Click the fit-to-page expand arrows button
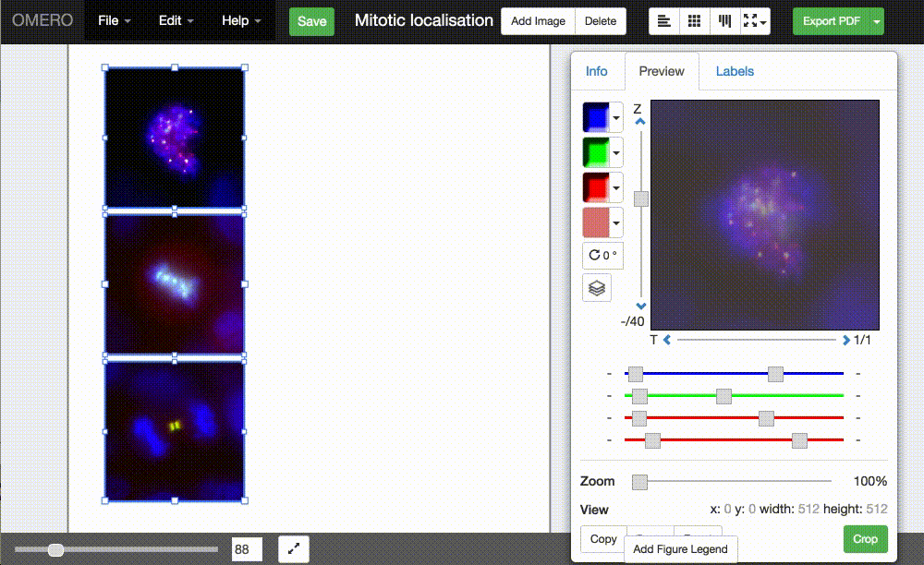 294,549
